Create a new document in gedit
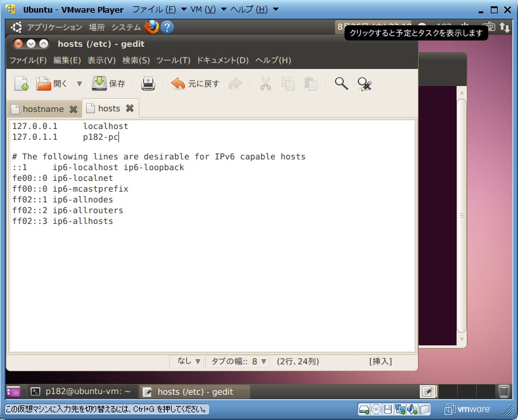The height and width of the screenshot is (420, 518). (x=21, y=83)
